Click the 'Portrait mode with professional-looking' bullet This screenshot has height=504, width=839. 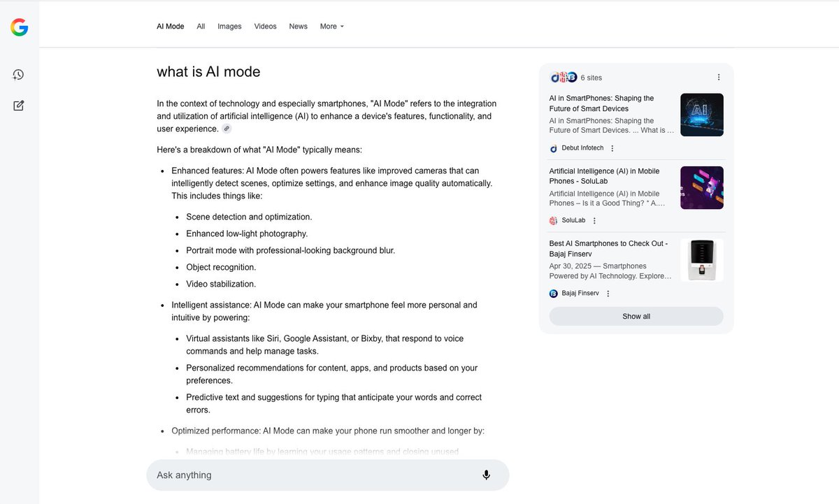pos(290,250)
